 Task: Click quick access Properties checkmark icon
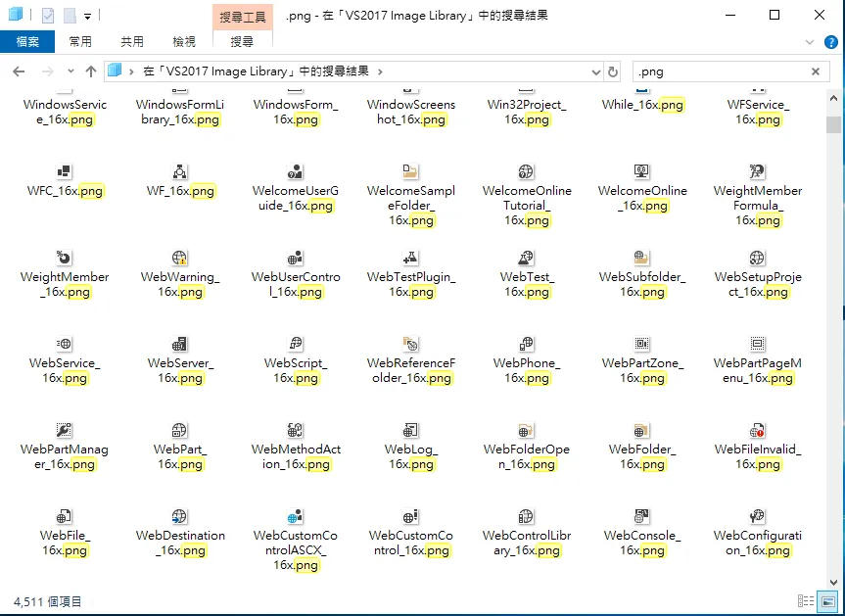pyautogui.click(x=48, y=16)
